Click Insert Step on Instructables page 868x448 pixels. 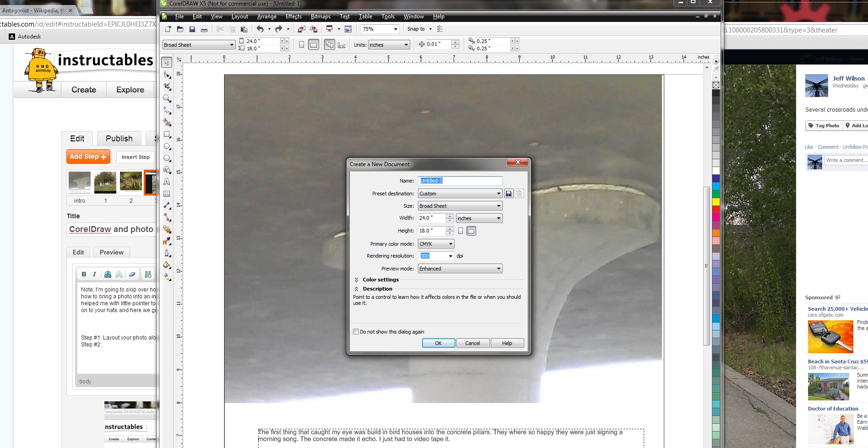tap(136, 157)
